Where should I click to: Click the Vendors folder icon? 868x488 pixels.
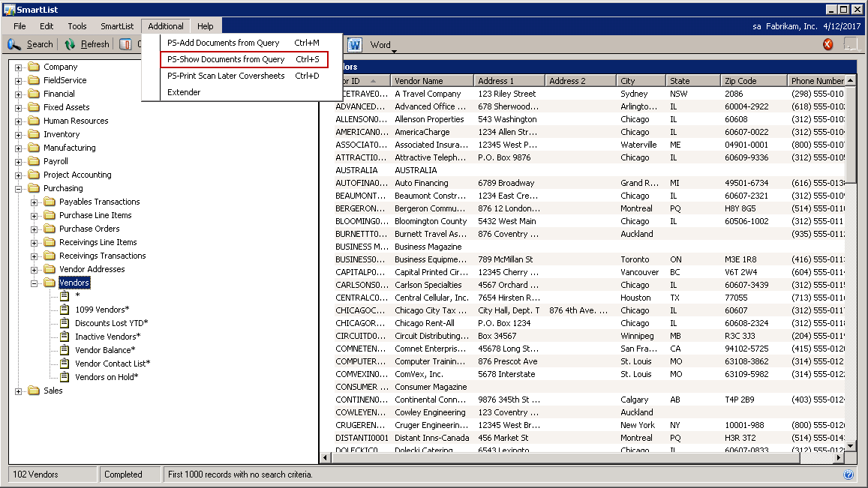pyautogui.click(x=50, y=283)
